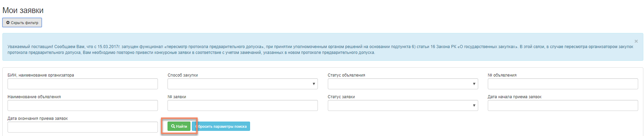
Task: Activate the Дата начала приема заявок field
Action: tap(563, 105)
